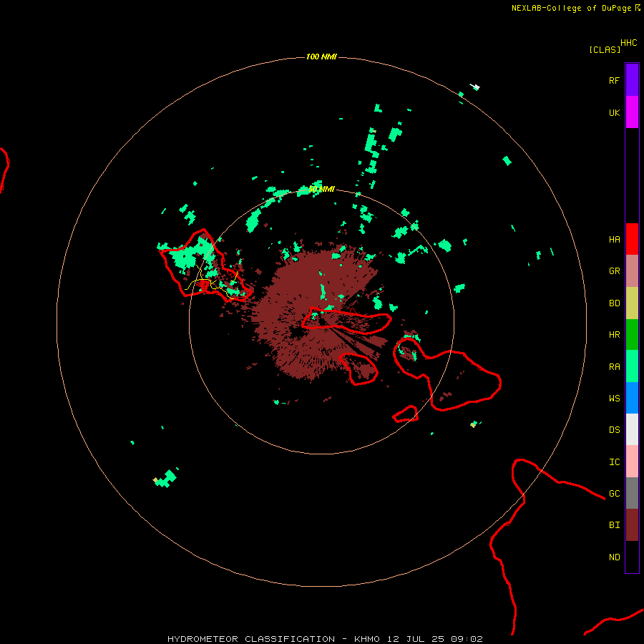Image resolution: width=644 pixels, height=644 pixels.
Task: Click the 'HHC' product label
Action: [x=628, y=43]
